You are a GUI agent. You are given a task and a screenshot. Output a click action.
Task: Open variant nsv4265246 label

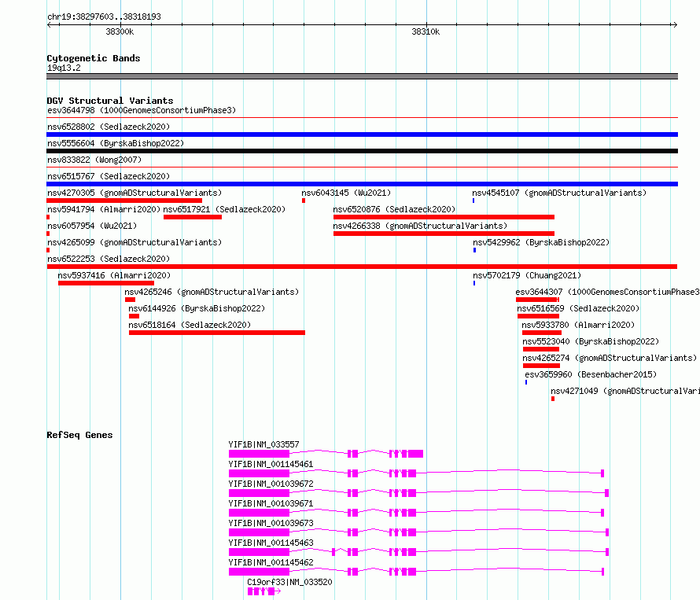212,292
